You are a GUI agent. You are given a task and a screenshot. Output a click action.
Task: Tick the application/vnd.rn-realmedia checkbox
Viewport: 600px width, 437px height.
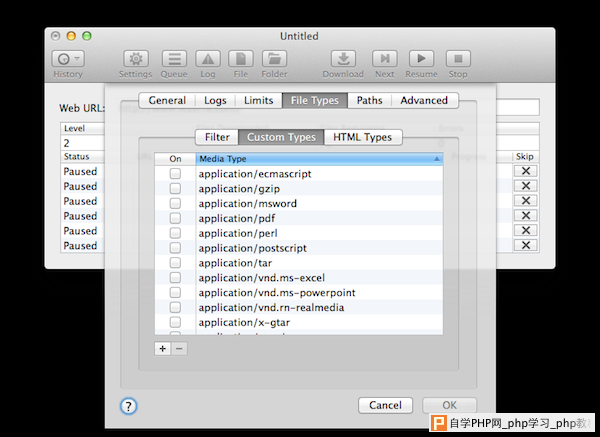tap(175, 308)
